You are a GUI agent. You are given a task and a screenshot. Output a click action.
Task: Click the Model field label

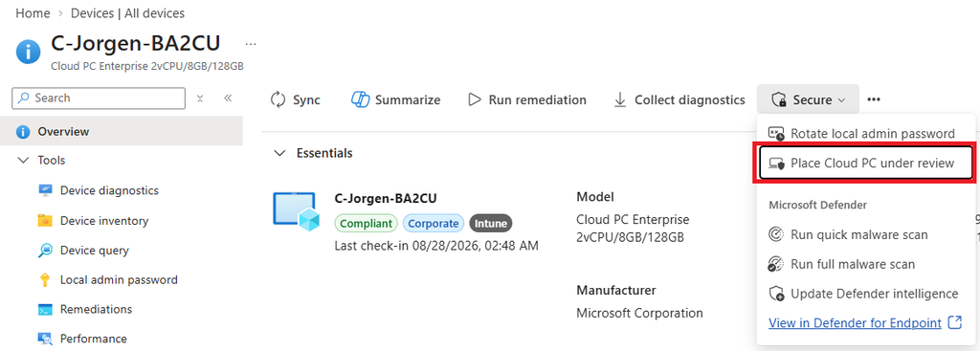595,197
